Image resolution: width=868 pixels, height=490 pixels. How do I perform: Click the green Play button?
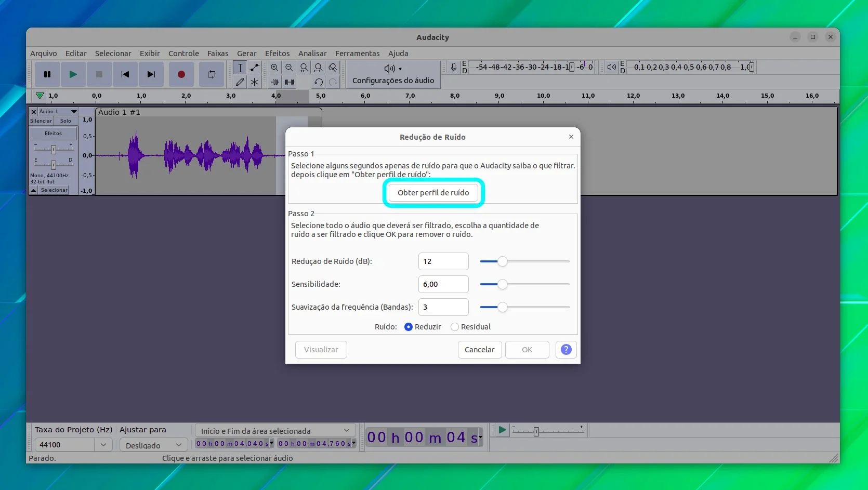(73, 74)
